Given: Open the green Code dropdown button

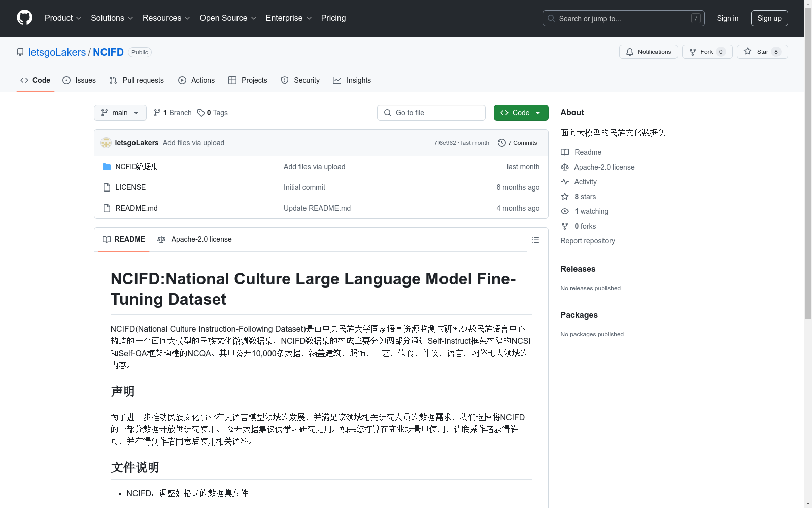Looking at the screenshot, I should [521, 113].
